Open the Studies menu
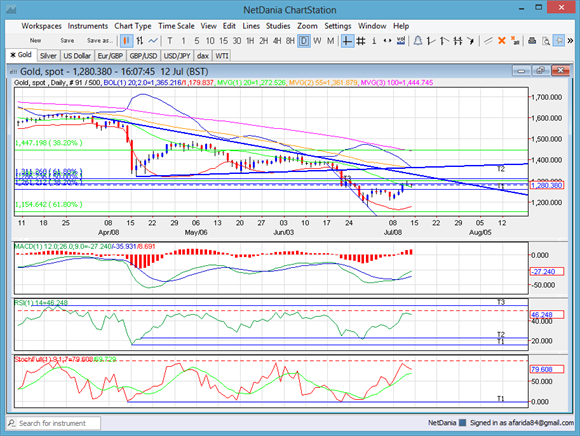The image size is (580, 436). pyautogui.click(x=278, y=26)
